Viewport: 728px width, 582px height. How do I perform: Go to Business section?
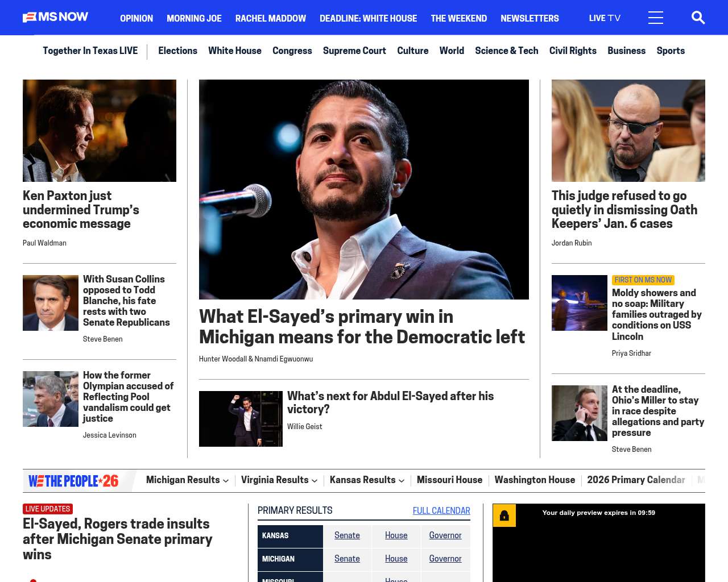(x=626, y=51)
